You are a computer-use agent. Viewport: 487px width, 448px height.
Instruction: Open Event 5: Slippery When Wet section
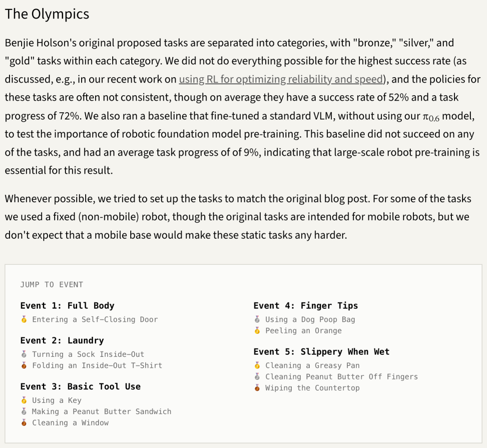click(x=322, y=352)
